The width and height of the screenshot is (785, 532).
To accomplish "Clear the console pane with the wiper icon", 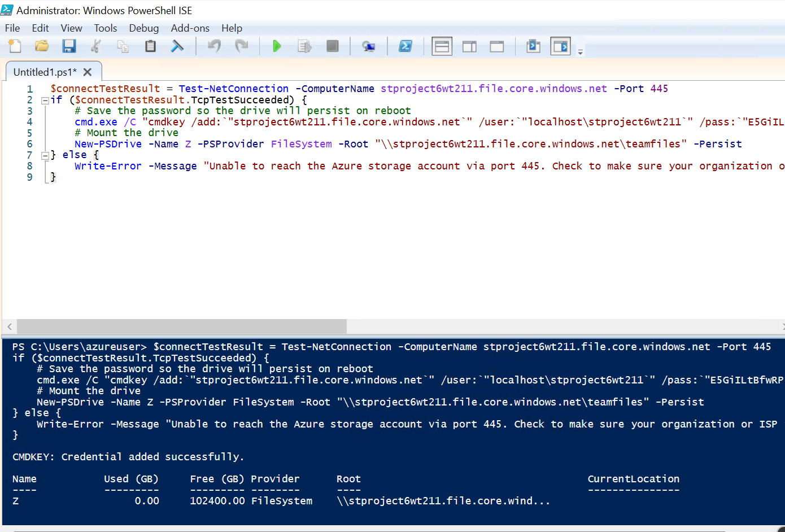I will [x=177, y=46].
